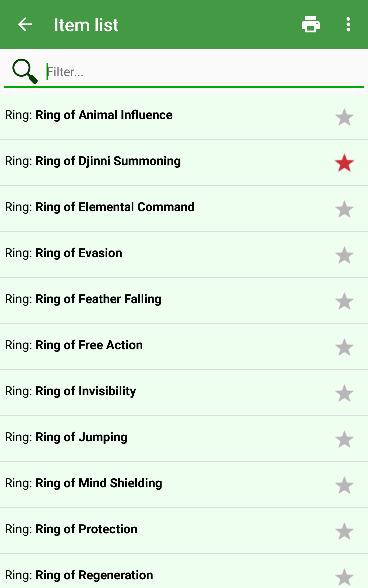Open the three-dot overflow menu
The width and height of the screenshot is (368, 588).
tap(348, 25)
